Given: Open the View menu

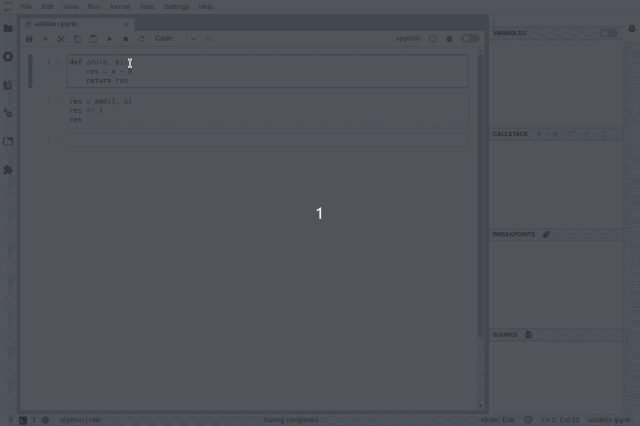Looking at the screenshot, I should [71, 7].
